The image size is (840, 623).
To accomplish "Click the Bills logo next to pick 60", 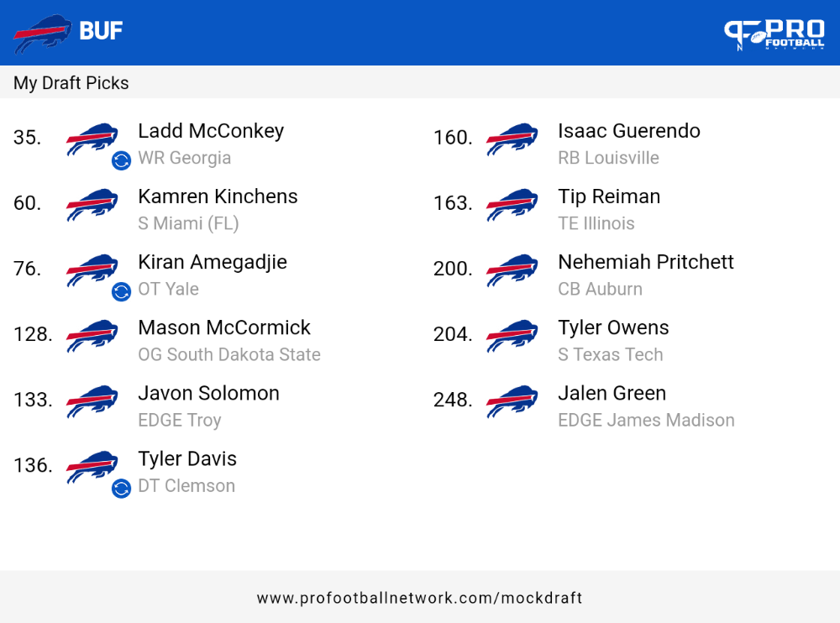I will click(92, 204).
